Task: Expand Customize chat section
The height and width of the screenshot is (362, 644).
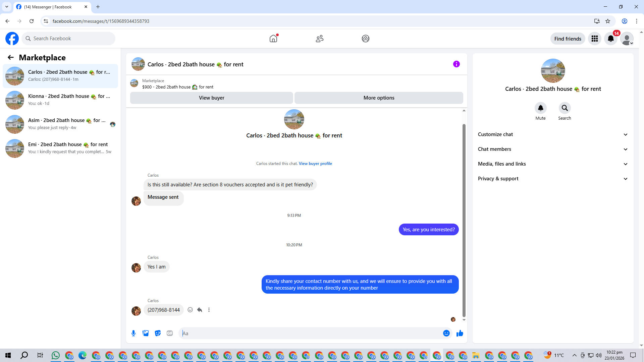Action: tap(553, 134)
